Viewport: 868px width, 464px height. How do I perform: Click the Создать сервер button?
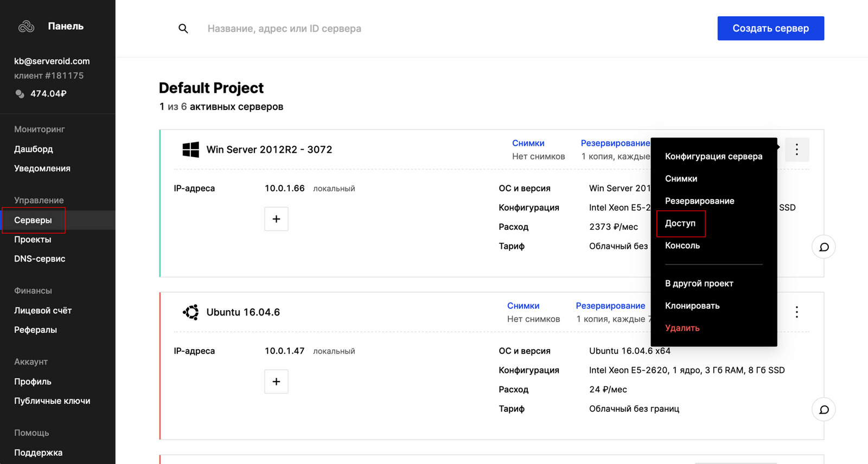coord(770,28)
